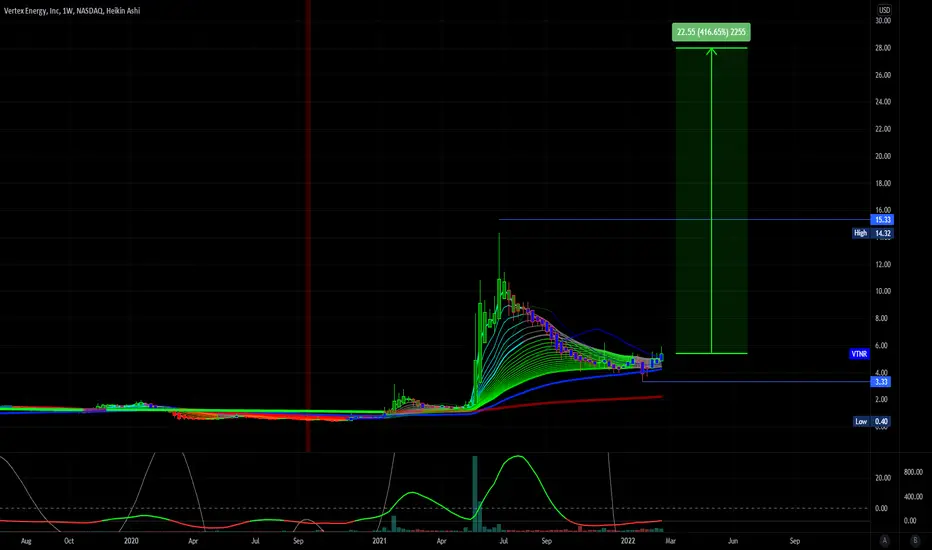Click the 12.00 price axis value
The image size is (932, 550).
point(883,265)
